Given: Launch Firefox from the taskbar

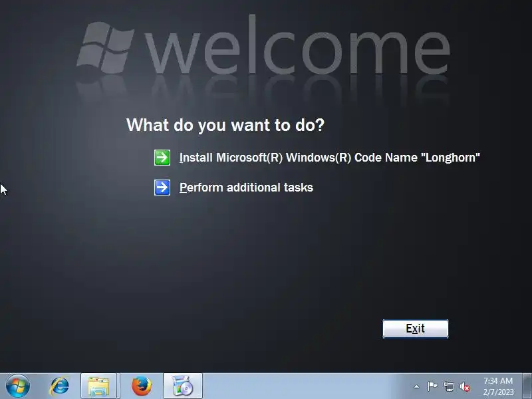Looking at the screenshot, I should tap(141, 386).
